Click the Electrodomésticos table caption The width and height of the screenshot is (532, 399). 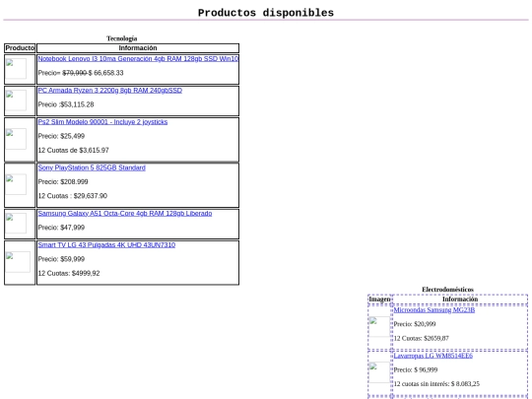pos(448,290)
